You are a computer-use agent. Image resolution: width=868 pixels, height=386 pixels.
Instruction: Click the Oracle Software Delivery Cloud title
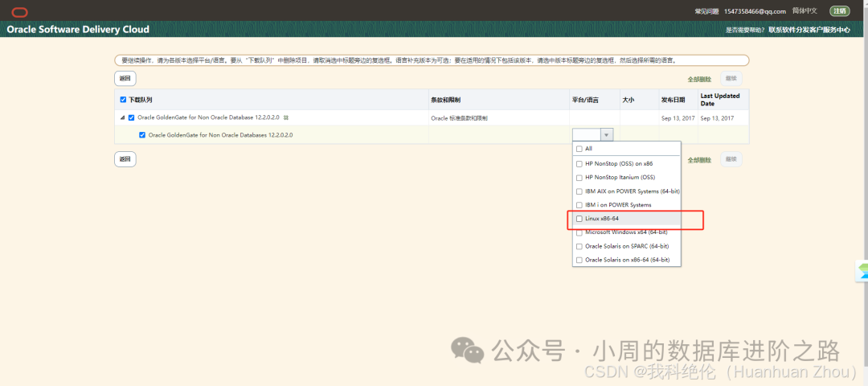[x=78, y=29]
